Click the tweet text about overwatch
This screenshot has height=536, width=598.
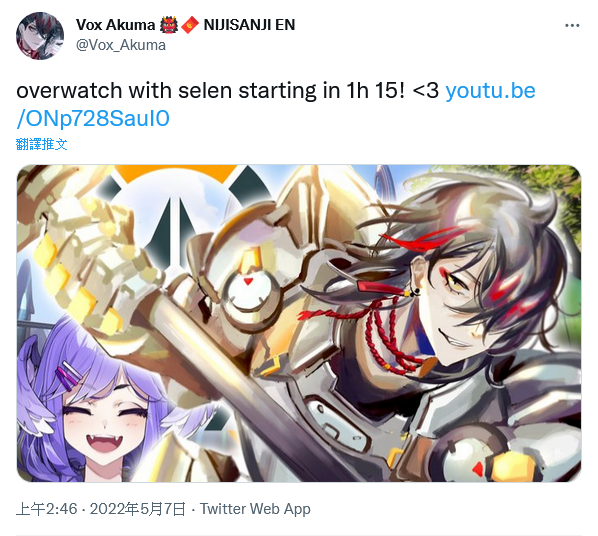coord(228,91)
